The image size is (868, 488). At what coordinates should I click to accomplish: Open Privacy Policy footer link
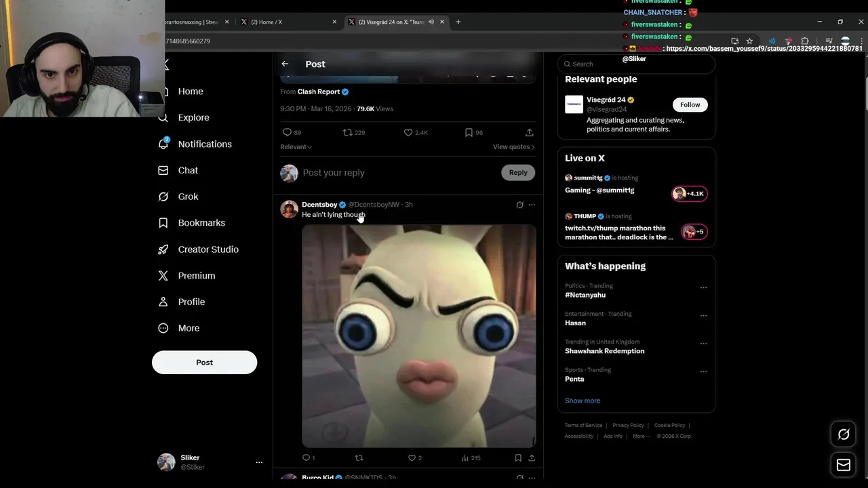pyautogui.click(x=628, y=426)
